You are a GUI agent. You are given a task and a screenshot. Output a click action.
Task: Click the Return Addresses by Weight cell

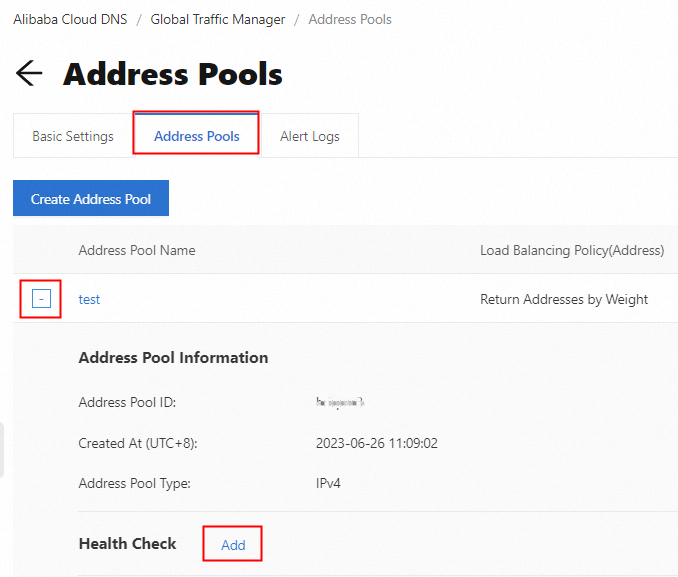564,299
